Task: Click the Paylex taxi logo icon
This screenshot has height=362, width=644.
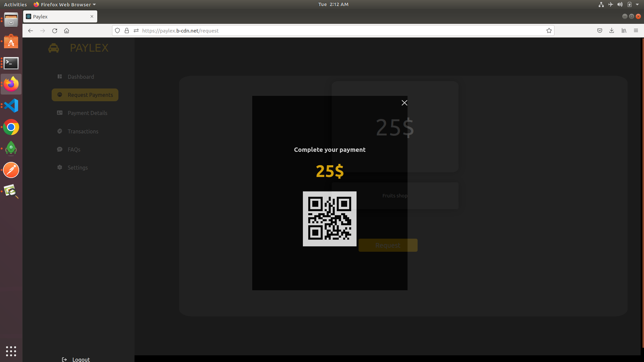Action: [x=54, y=48]
